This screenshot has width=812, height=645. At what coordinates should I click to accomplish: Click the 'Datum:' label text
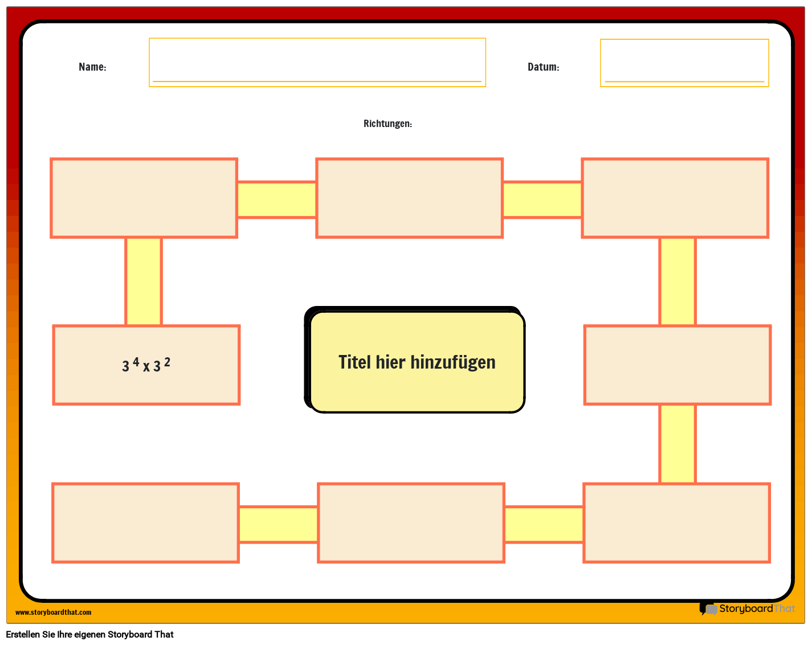pos(543,67)
